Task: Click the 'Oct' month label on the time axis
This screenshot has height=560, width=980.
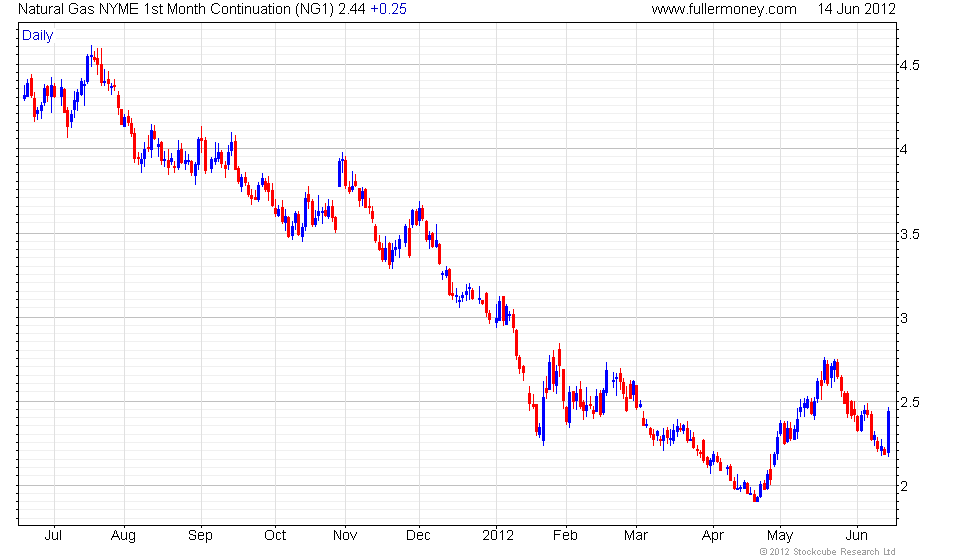Action: point(275,536)
